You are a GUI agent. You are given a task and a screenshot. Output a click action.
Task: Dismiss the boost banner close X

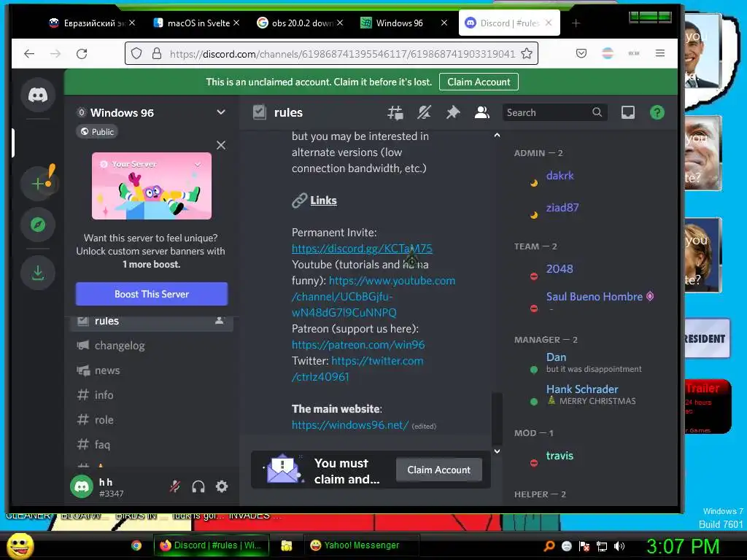click(221, 145)
